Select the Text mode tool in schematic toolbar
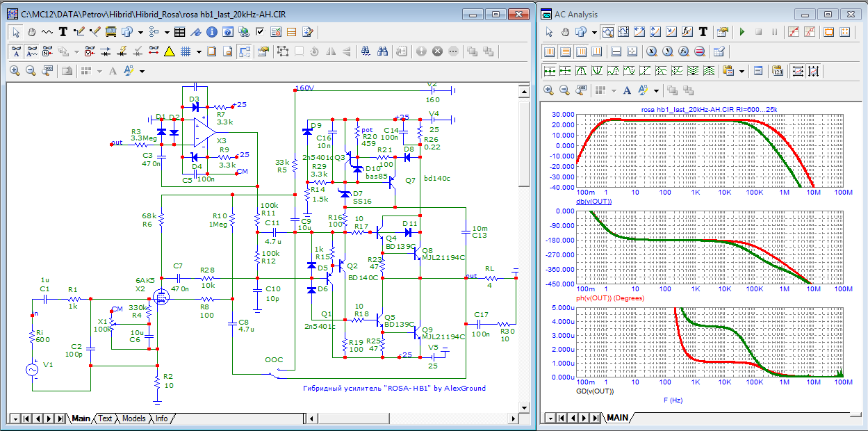This screenshot has height=431, width=868. pyautogui.click(x=63, y=31)
